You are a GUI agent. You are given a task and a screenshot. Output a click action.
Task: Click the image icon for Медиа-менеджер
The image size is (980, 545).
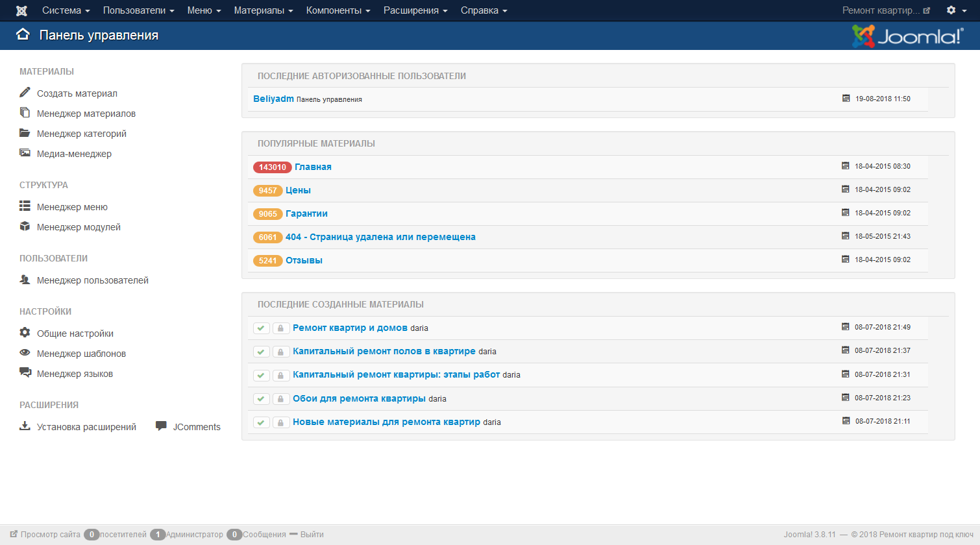(25, 152)
